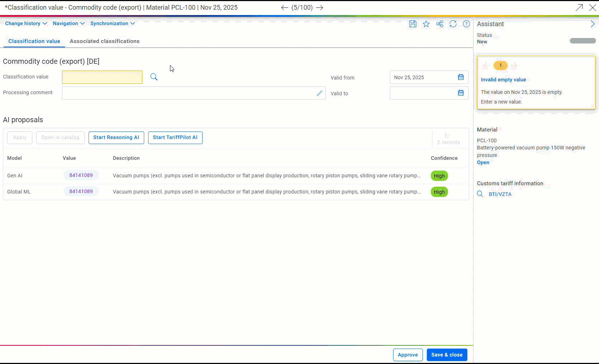The height and width of the screenshot is (364, 599).
Task: Refresh the record using the reload icon
Action: 453,24
